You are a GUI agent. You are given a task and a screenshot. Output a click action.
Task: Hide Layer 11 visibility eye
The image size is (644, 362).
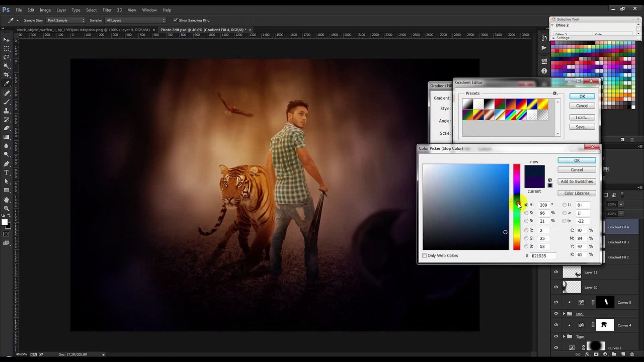pos(556,272)
